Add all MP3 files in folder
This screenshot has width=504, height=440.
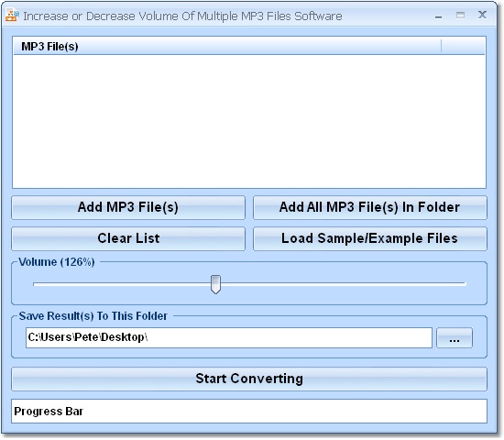[x=370, y=207]
